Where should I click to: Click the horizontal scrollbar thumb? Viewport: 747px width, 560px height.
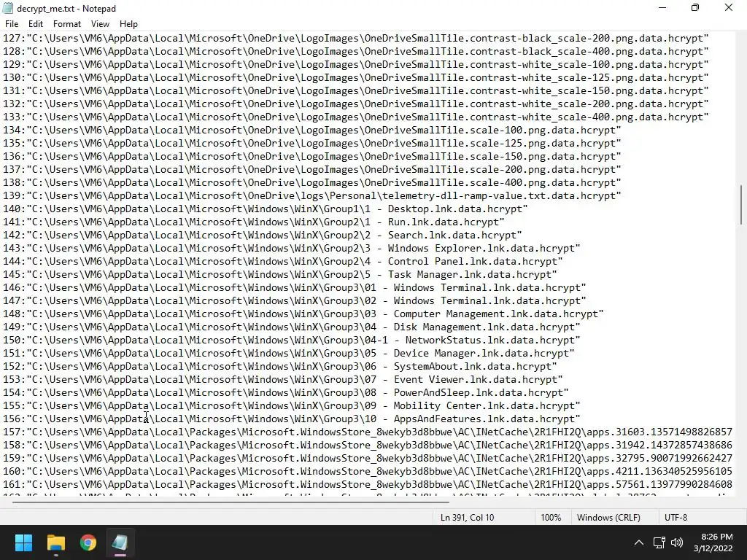(231, 502)
